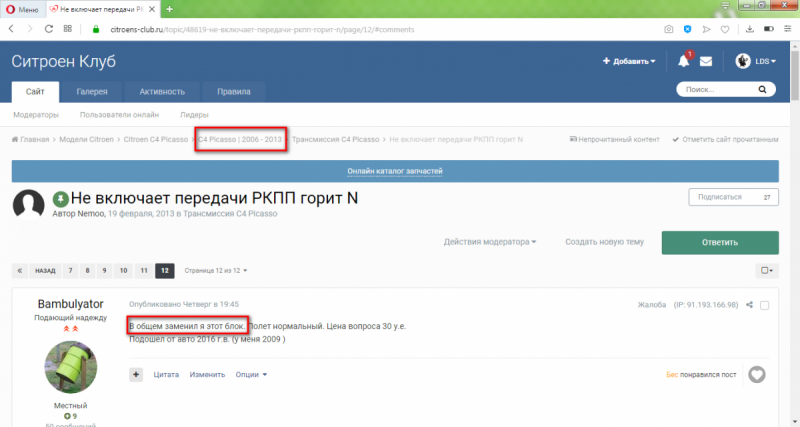Expand the Добавить dropdown

(629, 61)
